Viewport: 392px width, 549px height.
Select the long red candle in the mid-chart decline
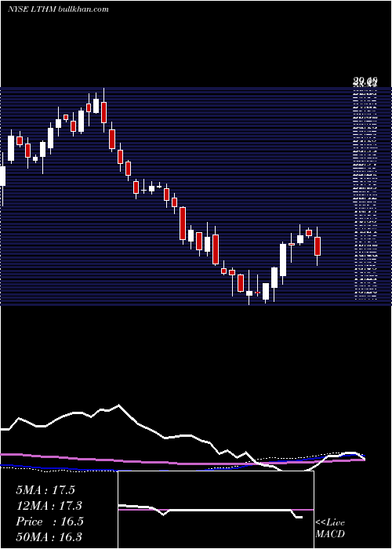[x=183, y=224]
